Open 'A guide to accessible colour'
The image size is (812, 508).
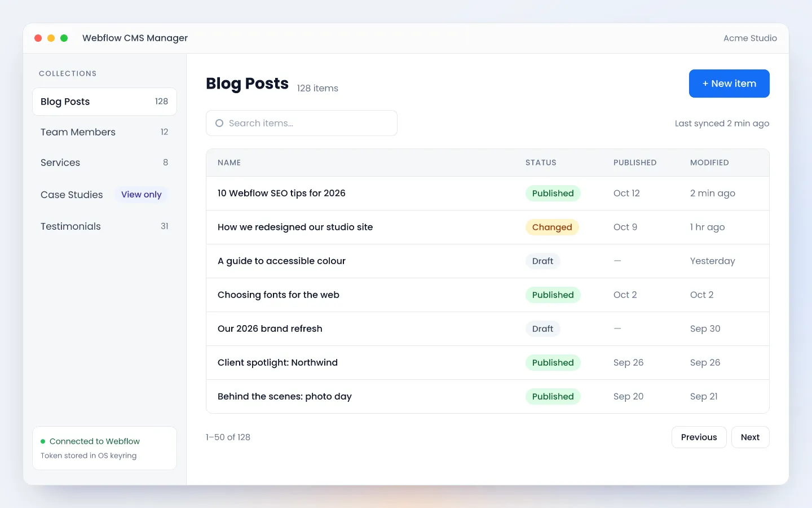(x=281, y=261)
